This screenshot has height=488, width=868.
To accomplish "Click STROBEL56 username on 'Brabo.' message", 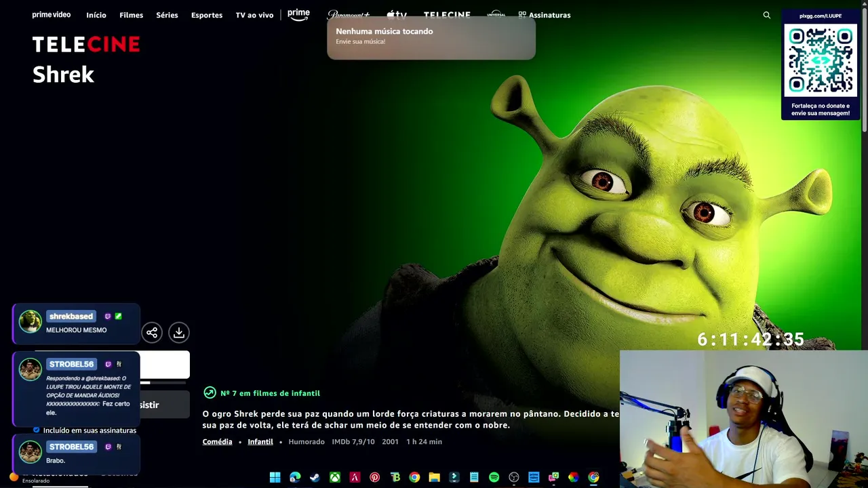I will pos(71,447).
